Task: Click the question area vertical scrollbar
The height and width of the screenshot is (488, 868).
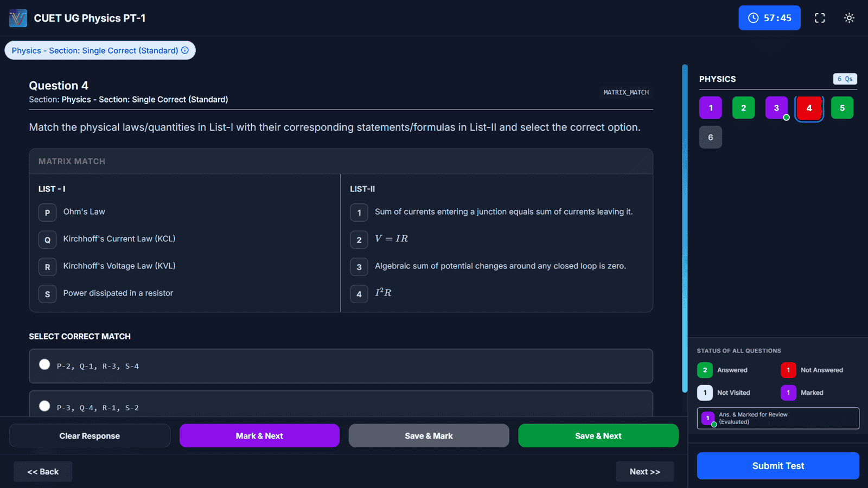Action: [685, 228]
